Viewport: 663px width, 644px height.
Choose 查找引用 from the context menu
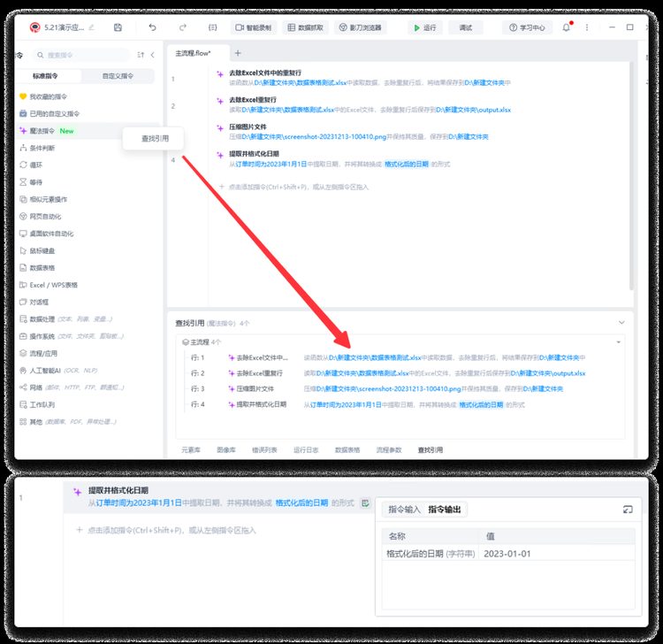click(155, 139)
